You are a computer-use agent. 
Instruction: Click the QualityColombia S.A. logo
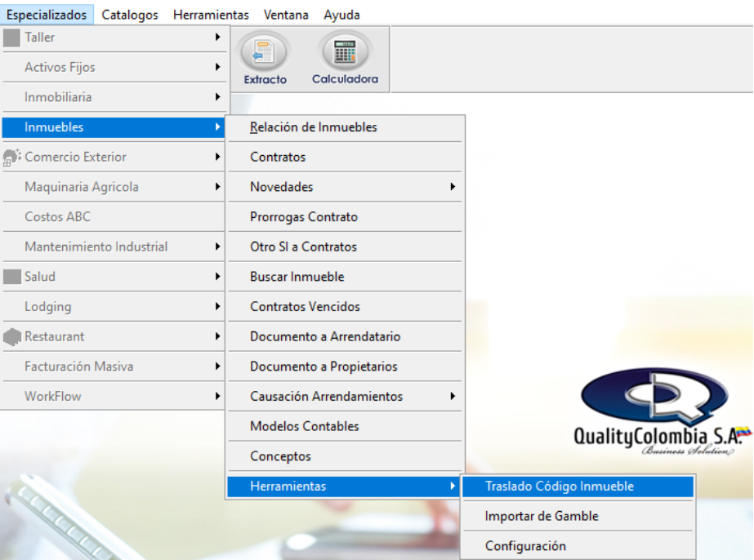662,411
